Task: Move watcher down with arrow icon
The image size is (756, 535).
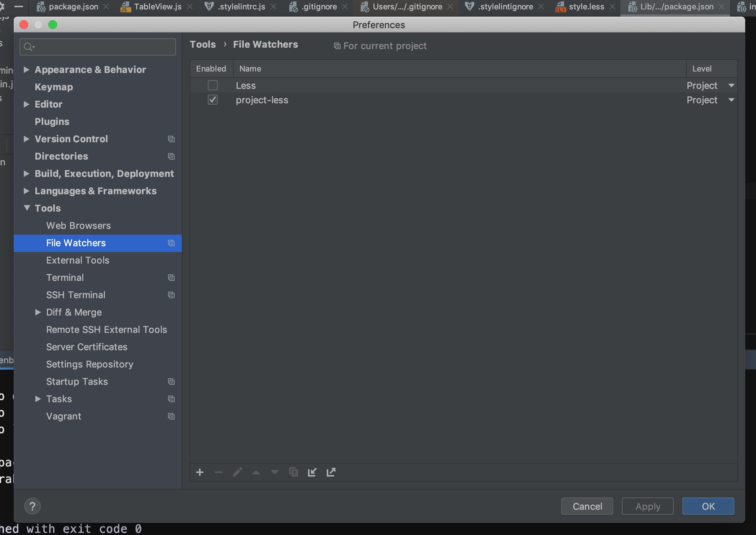Action: pos(275,472)
